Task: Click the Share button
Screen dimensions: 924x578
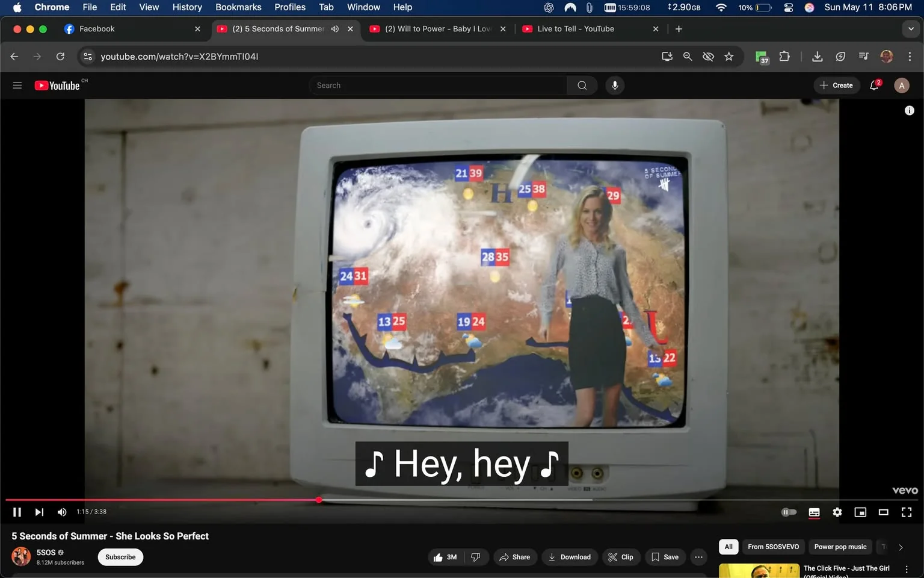Action: tap(516, 557)
